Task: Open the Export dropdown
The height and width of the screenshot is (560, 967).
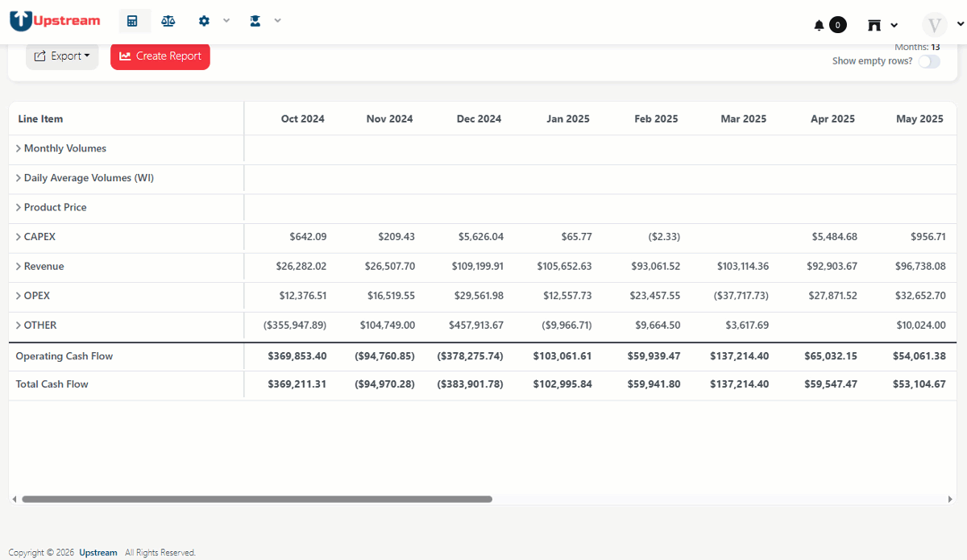Action: pyautogui.click(x=62, y=56)
